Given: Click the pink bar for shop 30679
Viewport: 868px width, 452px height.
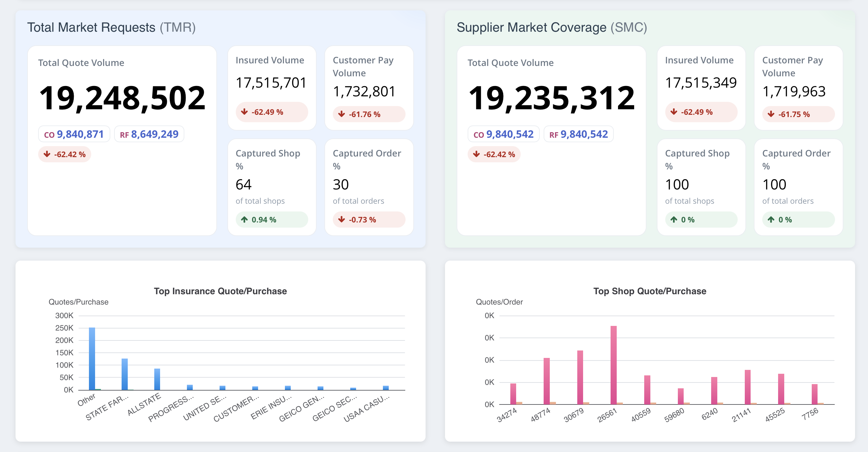Looking at the screenshot, I should click(x=580, y=377).
